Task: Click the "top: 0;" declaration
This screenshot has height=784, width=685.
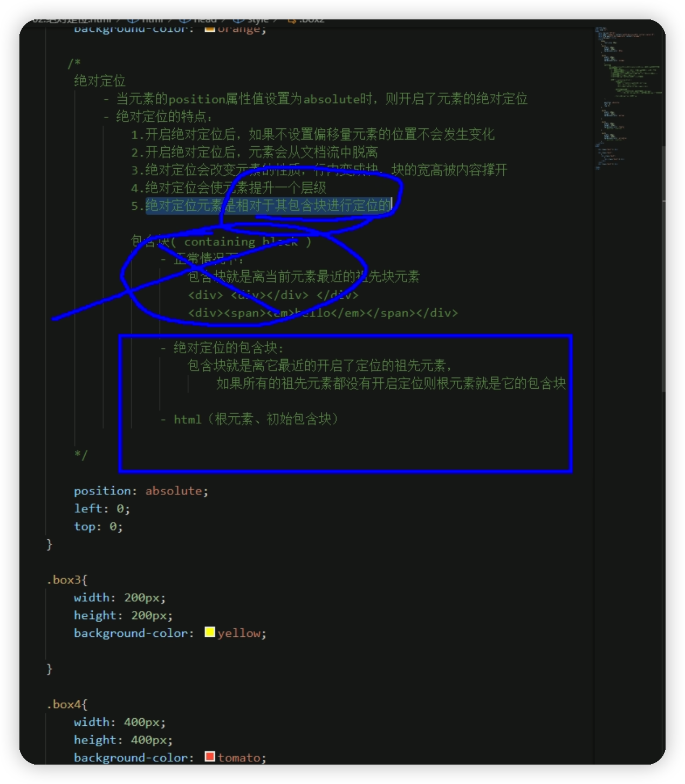Action: tap(98, 526)
